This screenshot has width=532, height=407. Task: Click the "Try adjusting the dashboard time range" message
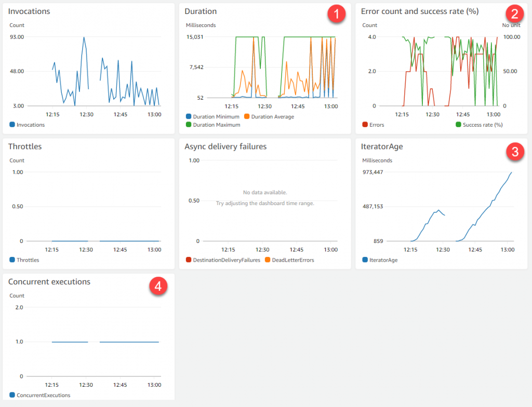[x=265, y=203]
